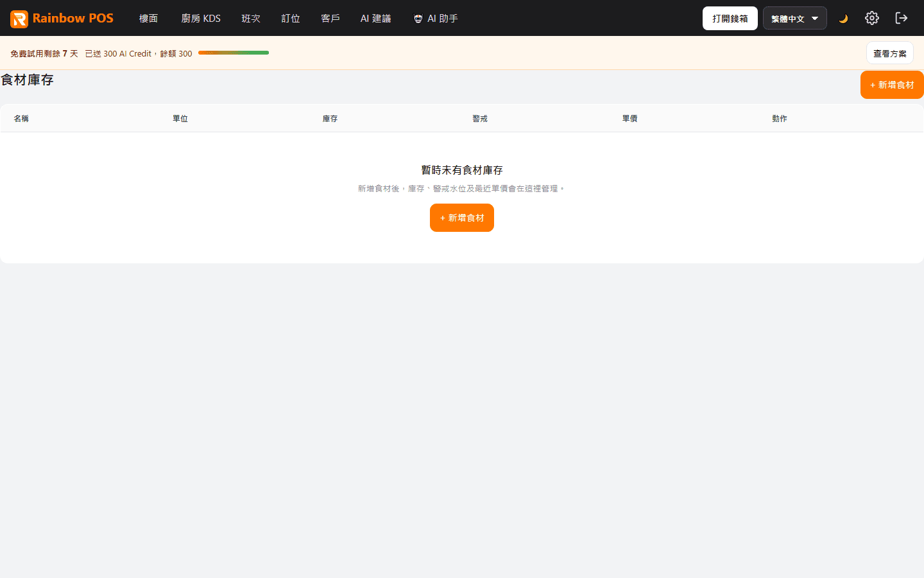The height and width of the screenshot is (578, 924).
Task: Go to 樓面 menu
Action: coord(148,19)
